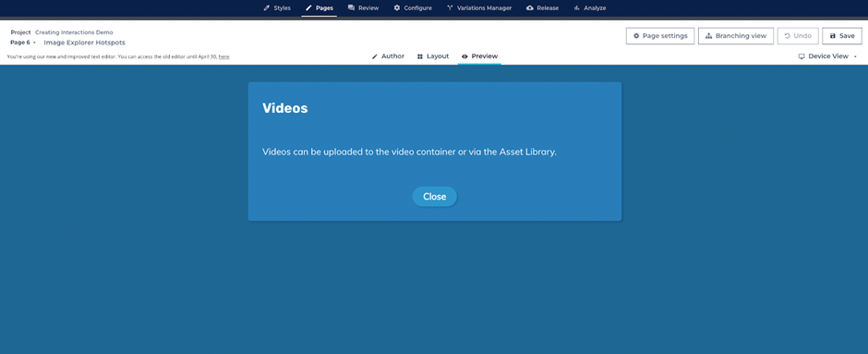
Task: Click the Image Explorer Hotspots page title
Action: tap(85, 43)
